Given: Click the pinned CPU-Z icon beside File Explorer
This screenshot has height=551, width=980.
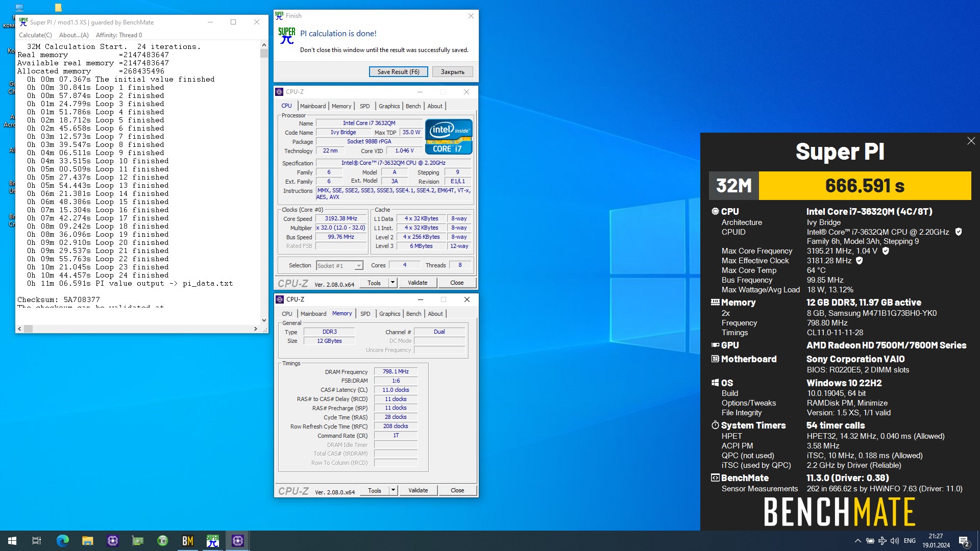Looking at the screenshot, I should 112,541.
